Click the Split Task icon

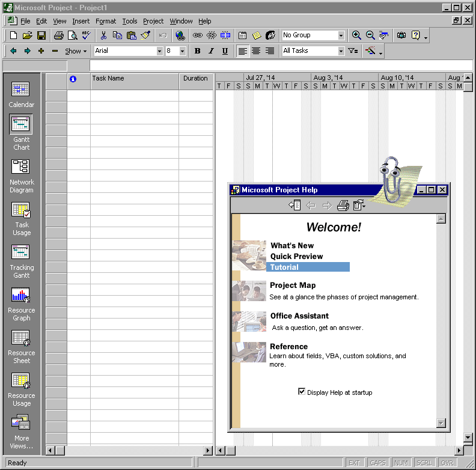[225, 35]
